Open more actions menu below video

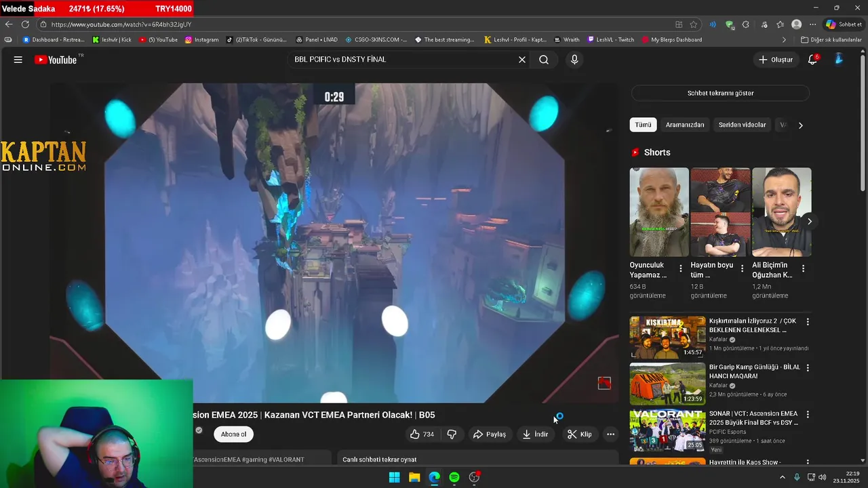[610, 434]
